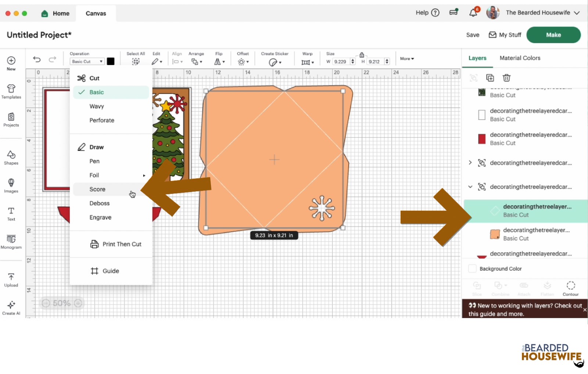
Task: Click the undo arrow icon
Action: (37, 60)
